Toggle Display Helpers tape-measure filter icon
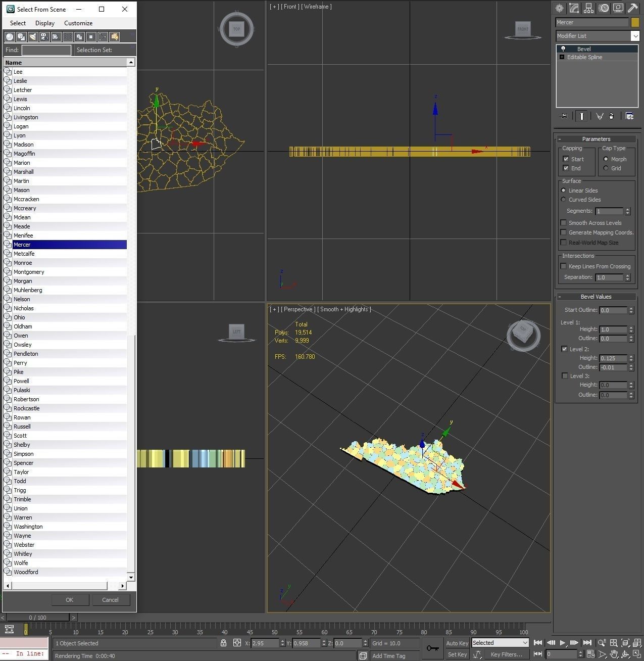The width and height of the screenshot is (644, 661). tap(56, 37)
